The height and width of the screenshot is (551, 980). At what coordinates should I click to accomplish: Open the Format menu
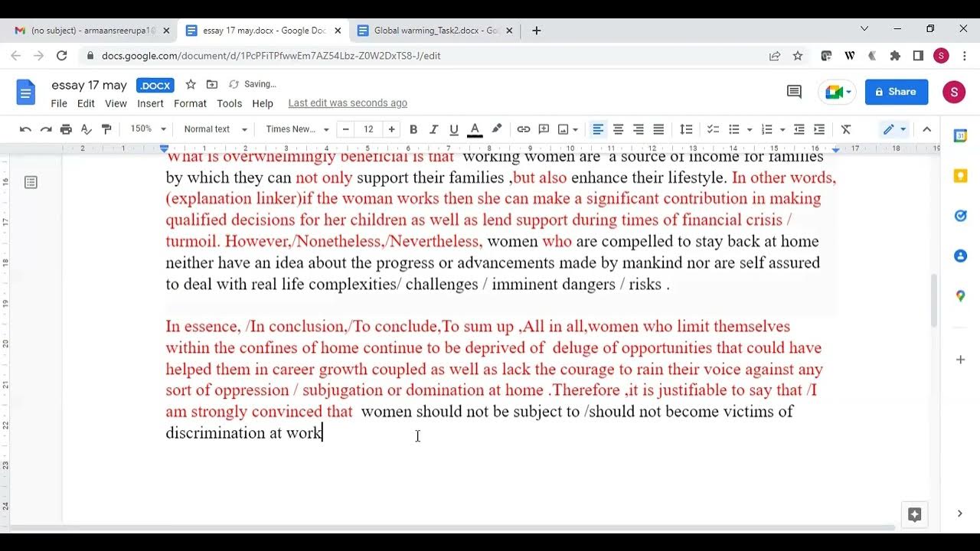(x=190, y=103)
